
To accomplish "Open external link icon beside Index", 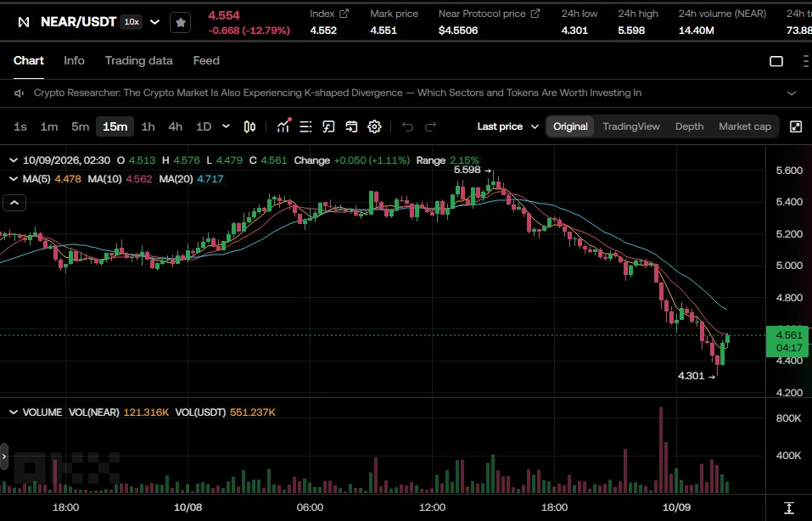I will coord(344,14).
